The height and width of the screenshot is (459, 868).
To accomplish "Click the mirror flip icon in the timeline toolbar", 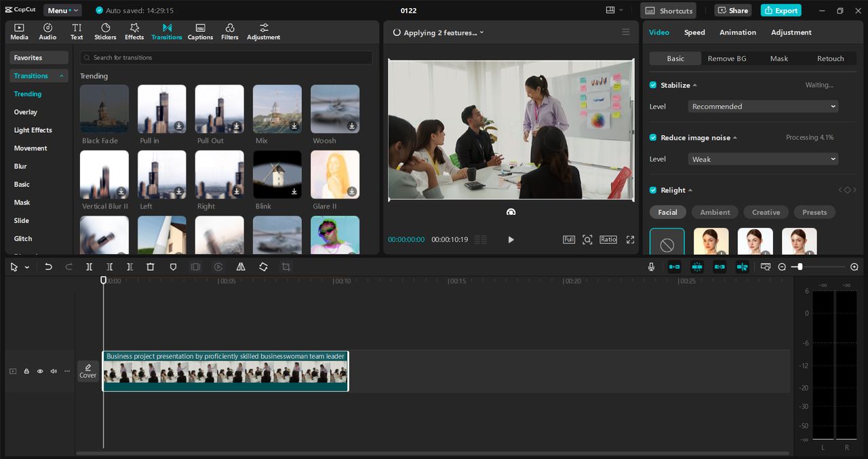I will pyautogui.click(x=241, y=267).
